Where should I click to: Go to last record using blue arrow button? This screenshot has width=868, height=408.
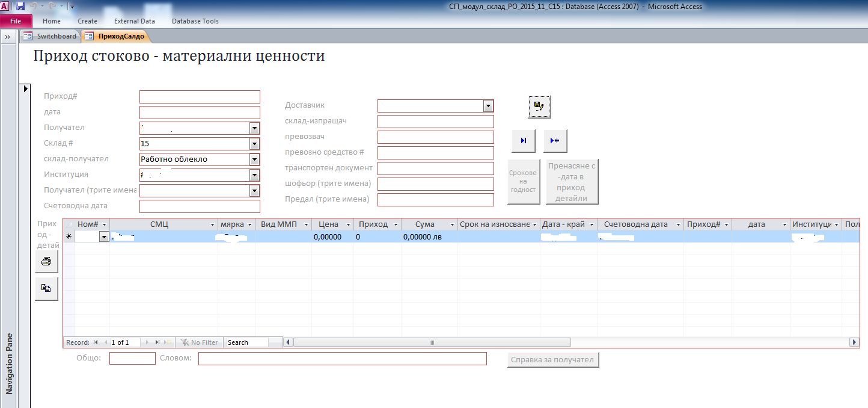tap(523, 141)
